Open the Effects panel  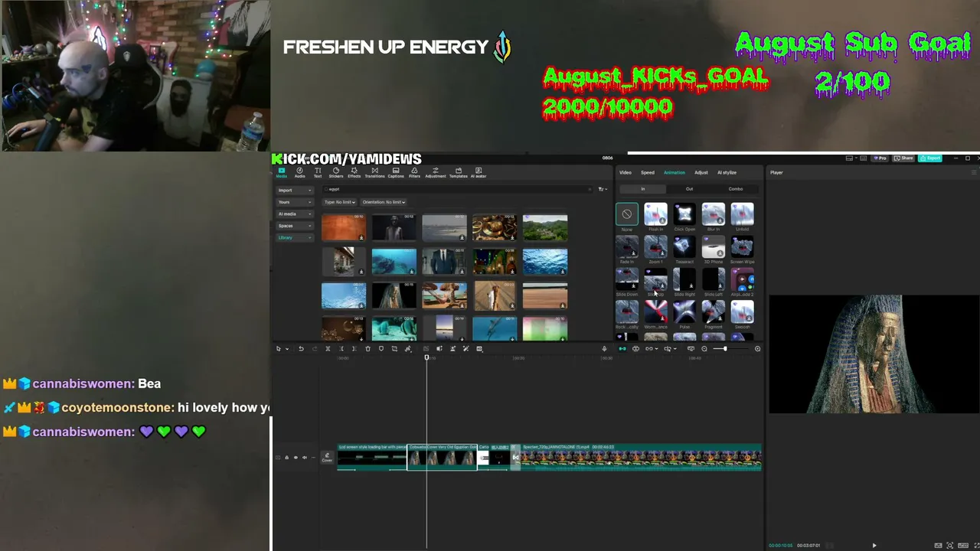(354, 172)
